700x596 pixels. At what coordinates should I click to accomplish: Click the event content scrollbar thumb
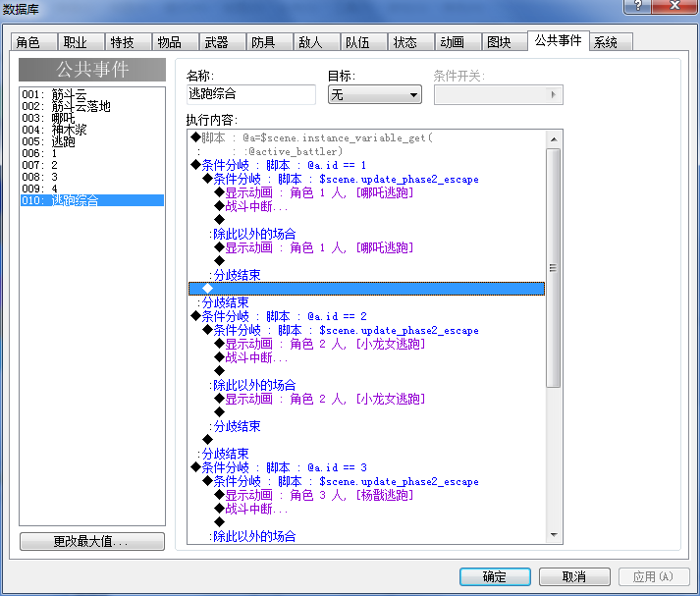click(554, 268)
